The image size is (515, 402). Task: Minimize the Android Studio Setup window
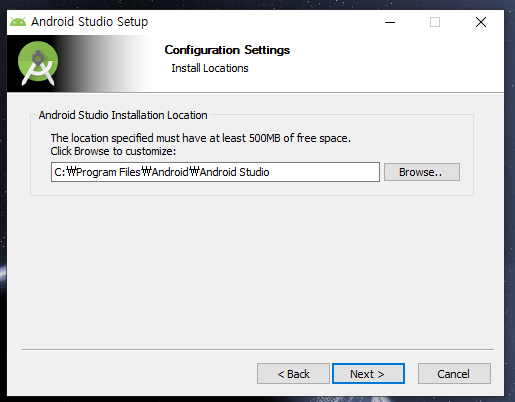point(390,22)
